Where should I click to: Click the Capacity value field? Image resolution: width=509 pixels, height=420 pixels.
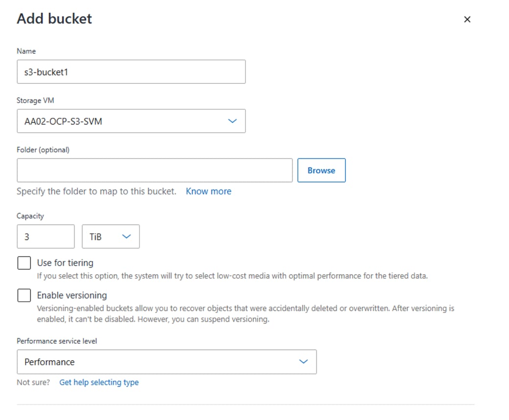[x=46, y=236]
